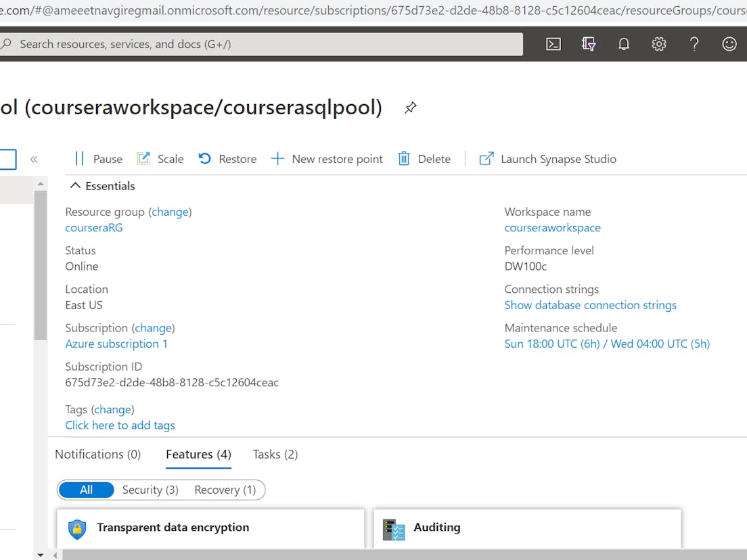Open the portal settings gear icon

click(x=659, y=44)
